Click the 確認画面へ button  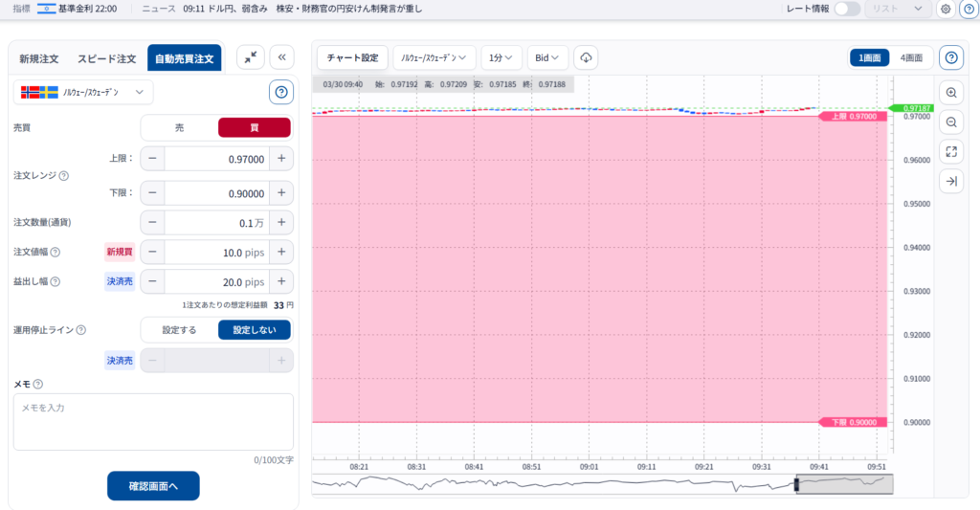[153, 485]
